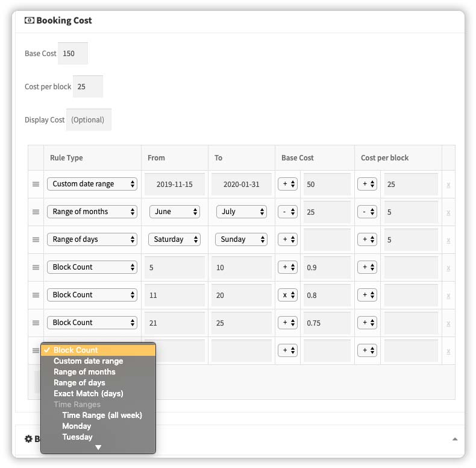Viewport: 476px width, 468px height.
Task: Click drag handle of Block Count 21-25 row
Action: pos(36,323)
